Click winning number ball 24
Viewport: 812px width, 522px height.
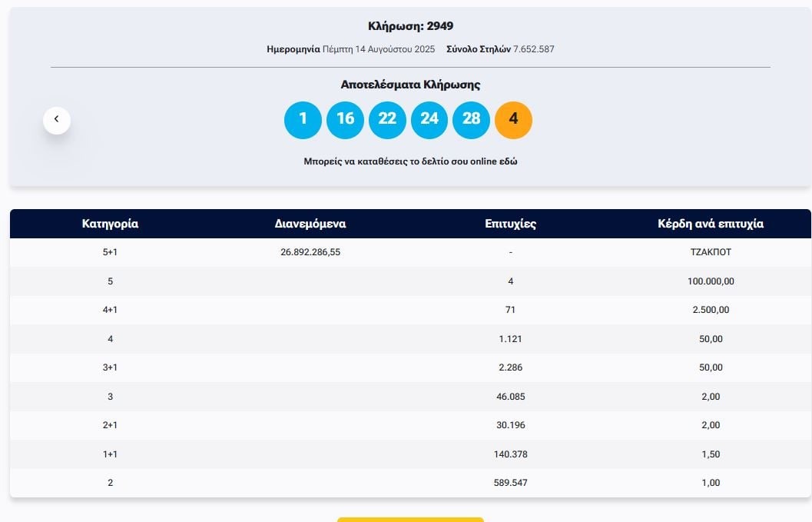pyautogui.click(x=429, y=120)
